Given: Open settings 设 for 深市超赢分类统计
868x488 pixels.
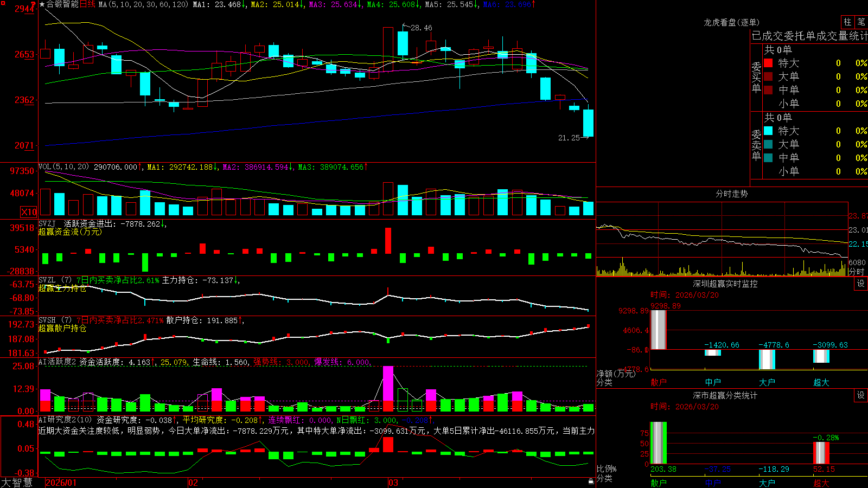Looking at the screenshot, I should coord(861,395).
